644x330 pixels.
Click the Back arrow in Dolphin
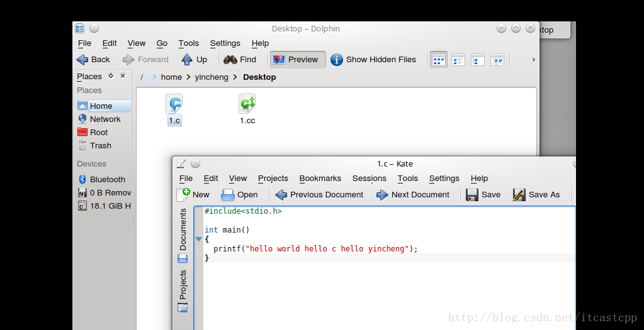[x=82, y=60]
